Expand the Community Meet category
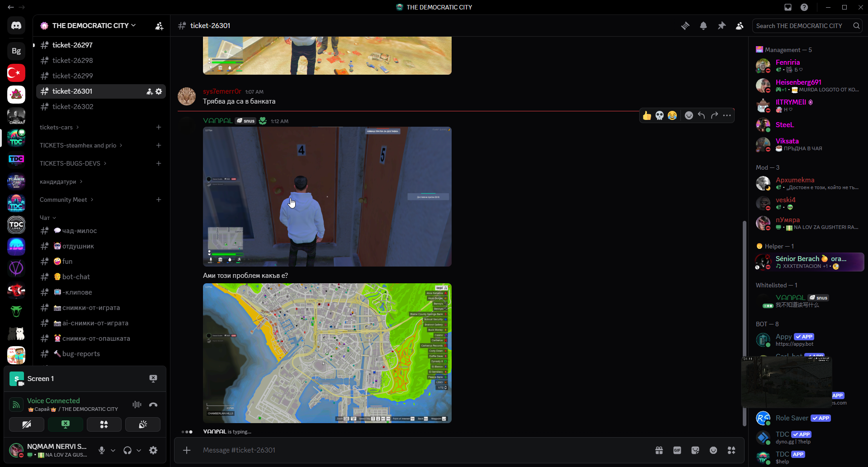This screenshot has height=467, width=868. pyautogui.click(x=66, y=200)
